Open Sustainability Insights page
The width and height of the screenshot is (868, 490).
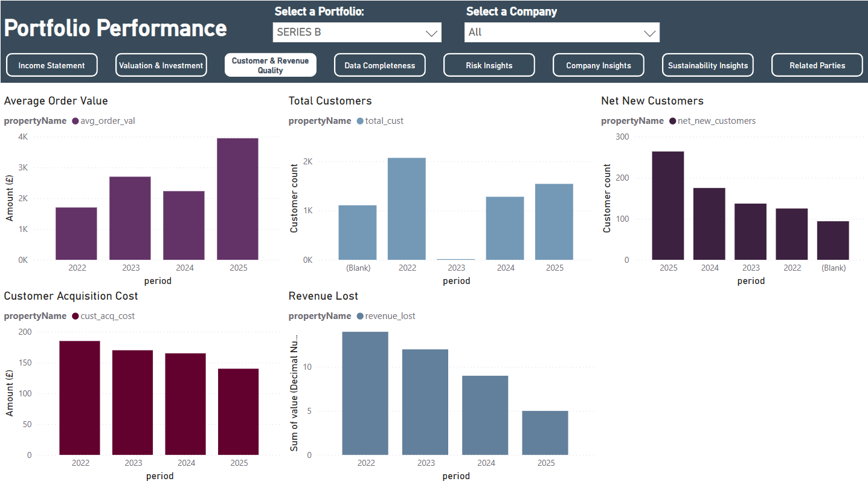(708, 65)
